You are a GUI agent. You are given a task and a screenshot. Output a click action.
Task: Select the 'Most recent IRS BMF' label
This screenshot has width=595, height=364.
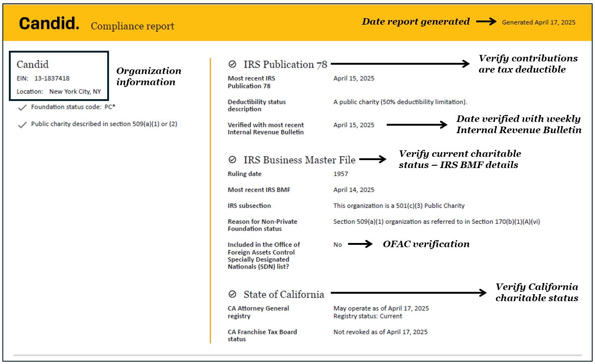pyautogui.click(x=259, y=190)
